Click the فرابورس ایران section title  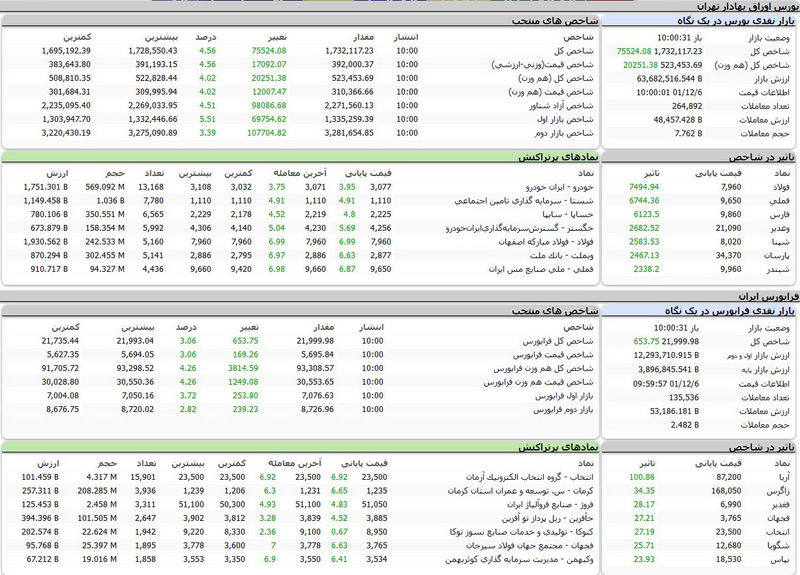pyautogui.click(x=769, y=296)
